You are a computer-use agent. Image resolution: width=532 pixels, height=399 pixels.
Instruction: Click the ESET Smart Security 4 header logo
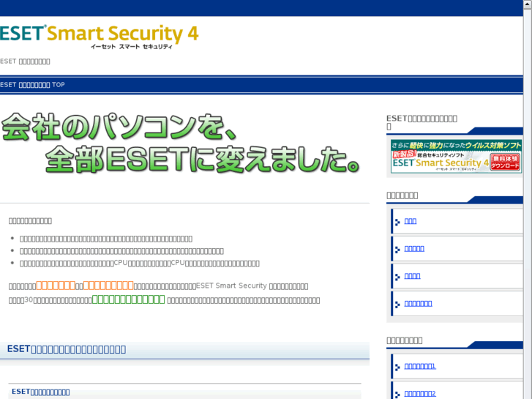click(x=99, y=37)
